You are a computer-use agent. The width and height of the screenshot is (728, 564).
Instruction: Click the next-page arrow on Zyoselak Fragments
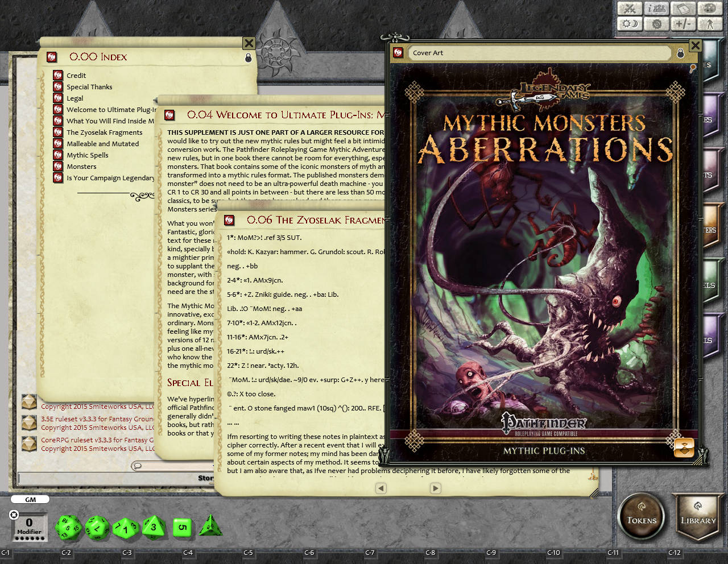436,488
